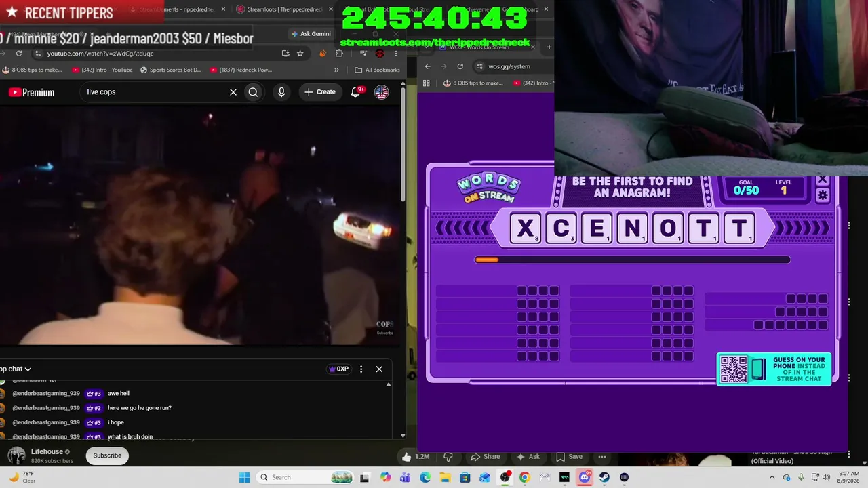This screenshot has width=868, height=488.
Task: Run the YouTube search with magnifier button
Action: click(x=253, y=92)
